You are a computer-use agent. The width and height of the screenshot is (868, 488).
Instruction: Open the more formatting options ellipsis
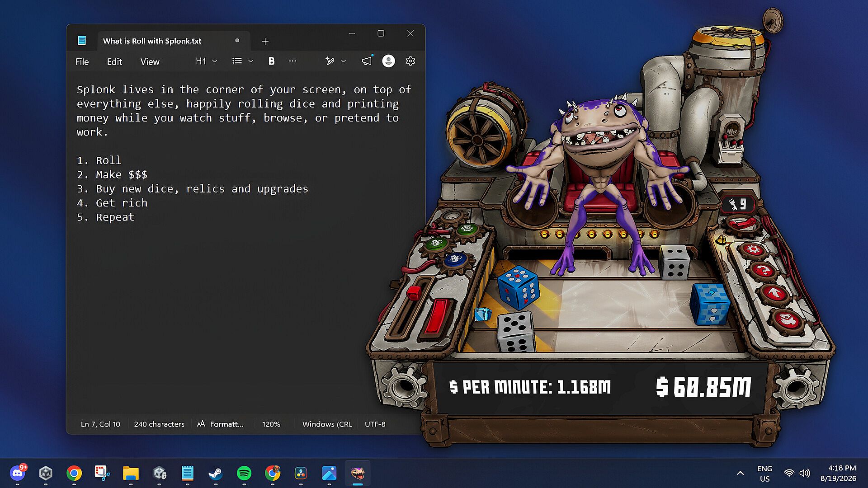pos(292,61)
